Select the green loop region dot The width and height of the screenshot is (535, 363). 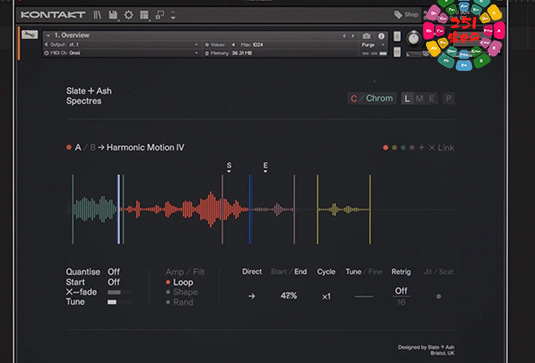[x=403, y=148]
